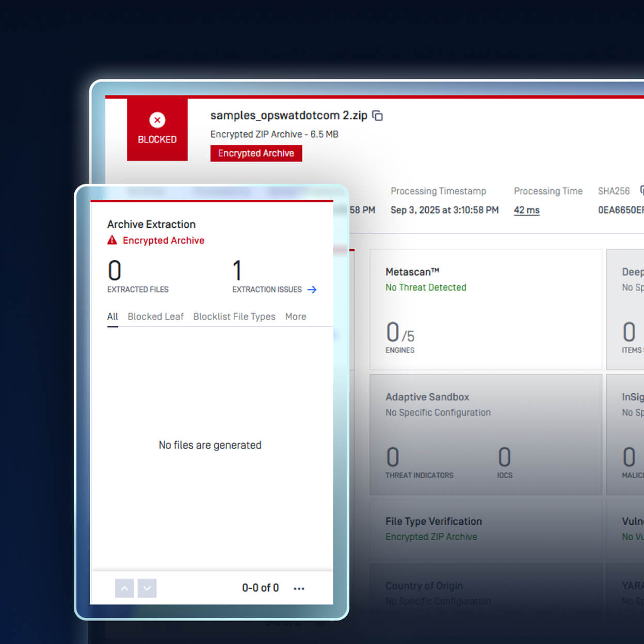Viewport: 644px width, 644px height.
Task: Click the 42 ms processing time link
Action: click(x=526, y=210)
